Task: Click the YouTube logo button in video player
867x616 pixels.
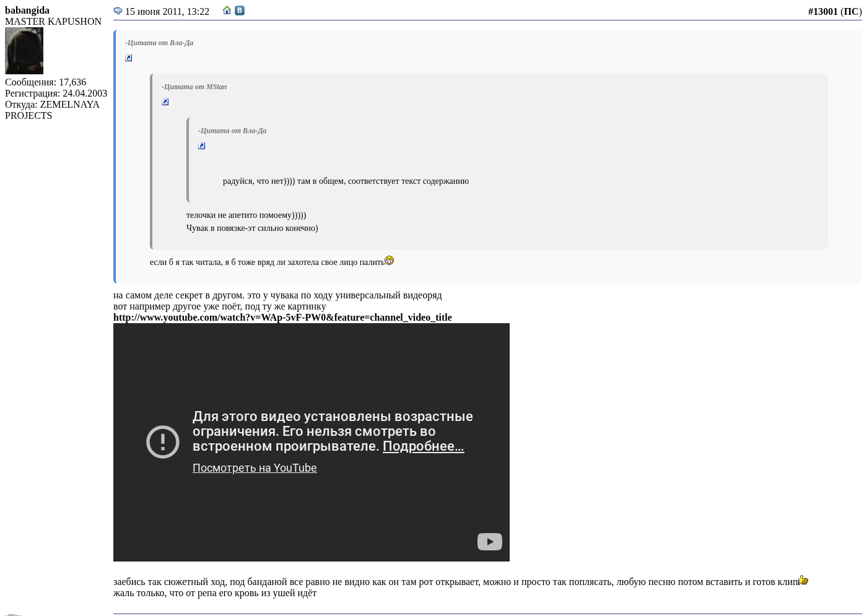Action: coord(489,542)
